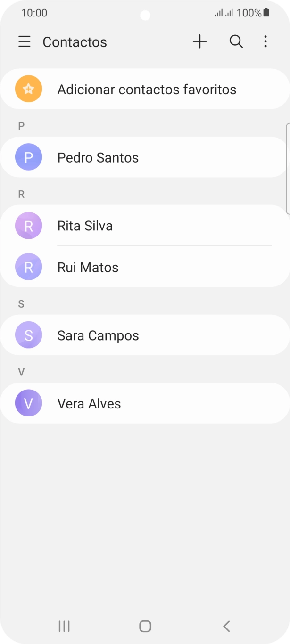Viewport: 290px width, 644px height.
Task: Select Sara Campos' circular avatar
Action: point(28,335)
